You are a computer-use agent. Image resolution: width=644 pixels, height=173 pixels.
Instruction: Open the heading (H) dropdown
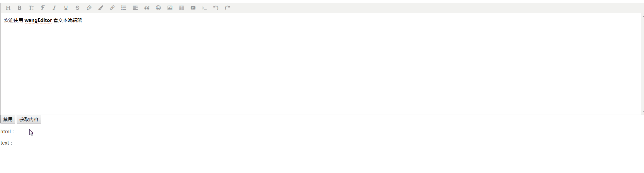tap(8, 8)
